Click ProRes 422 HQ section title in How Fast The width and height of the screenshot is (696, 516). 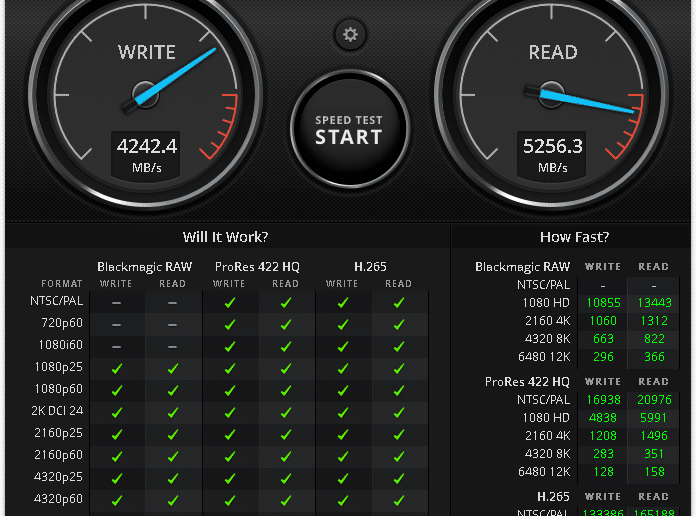pos(527,382)
